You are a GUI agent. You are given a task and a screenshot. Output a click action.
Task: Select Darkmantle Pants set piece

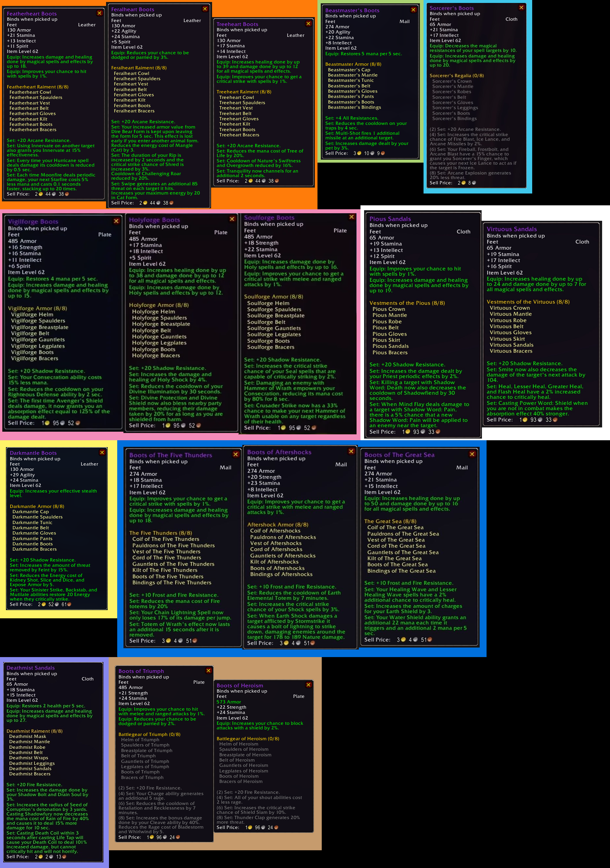(33, 539)
